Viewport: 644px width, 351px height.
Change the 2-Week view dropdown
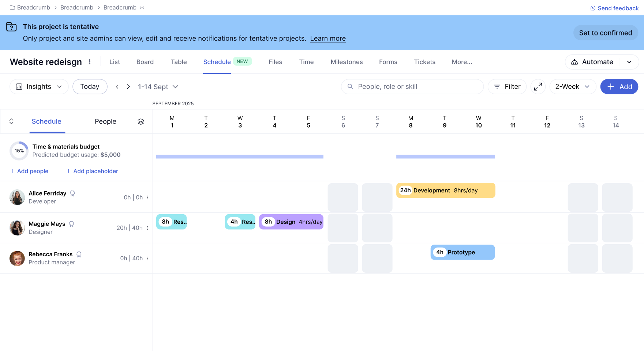point(573,87)
